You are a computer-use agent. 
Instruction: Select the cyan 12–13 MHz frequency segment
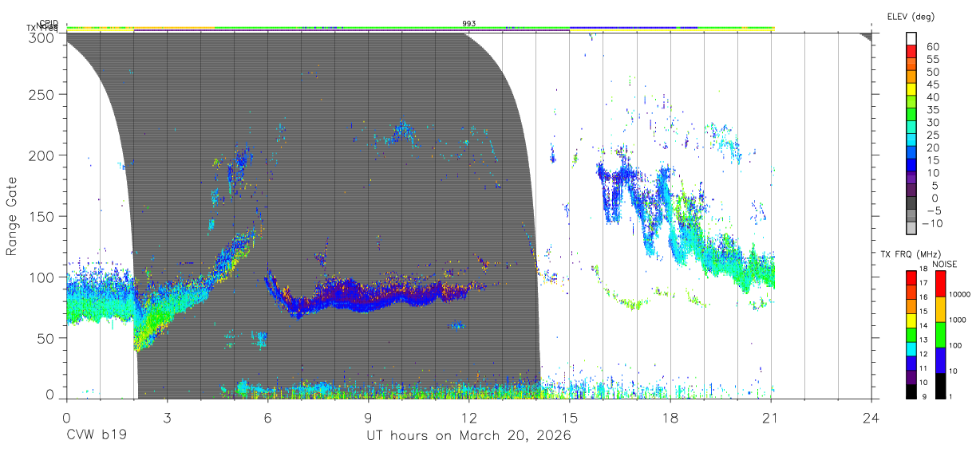(x=911, y=348)
